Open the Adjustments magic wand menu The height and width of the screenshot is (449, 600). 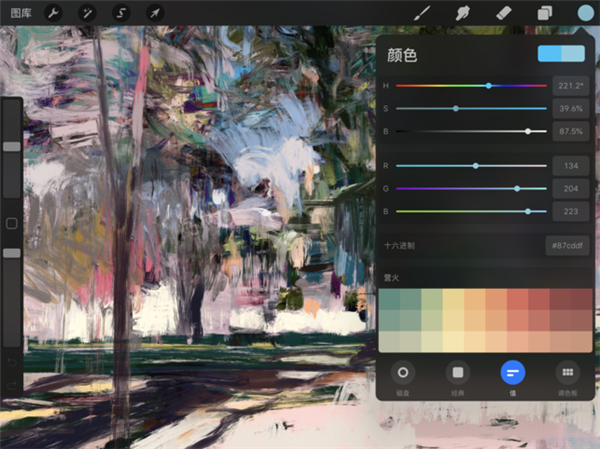[87, 13]
